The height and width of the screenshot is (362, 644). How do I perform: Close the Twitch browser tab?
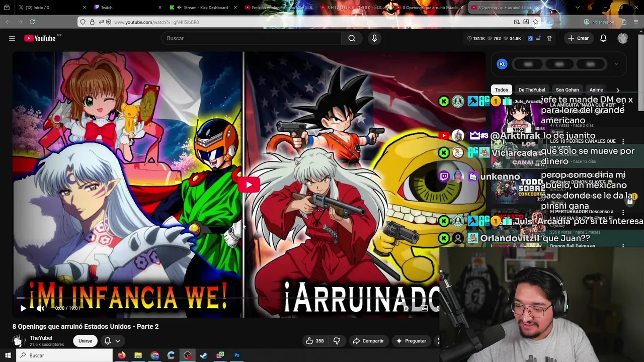click(160, 8)
